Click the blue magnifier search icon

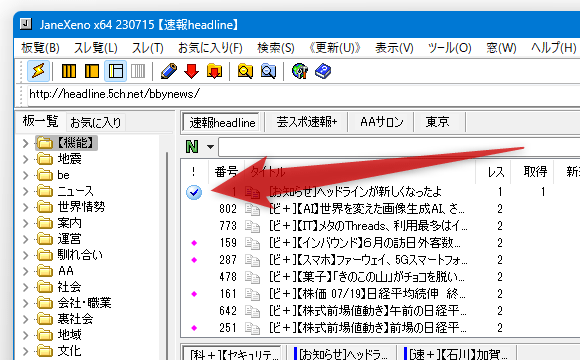coord(268,71)
